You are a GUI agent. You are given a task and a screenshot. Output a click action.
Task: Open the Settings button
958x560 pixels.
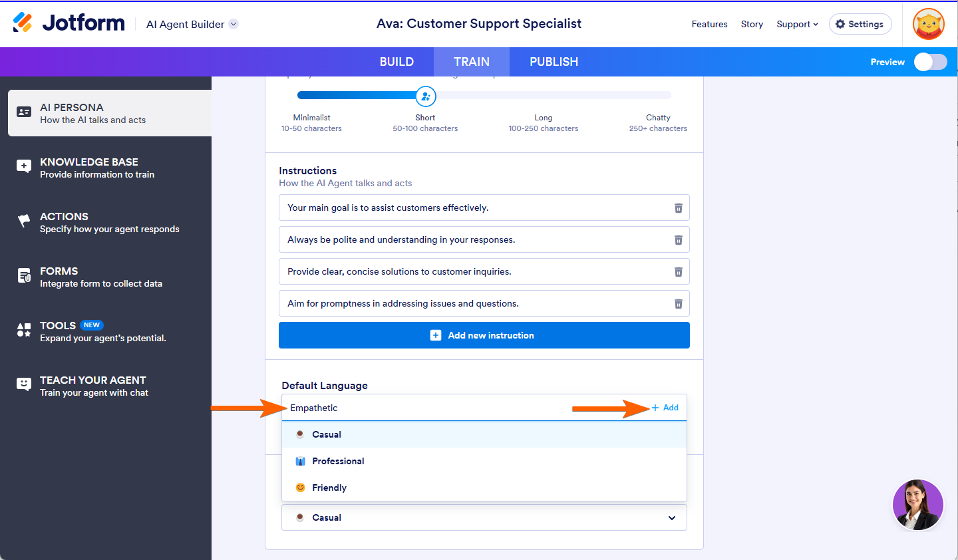click(860, 24)
